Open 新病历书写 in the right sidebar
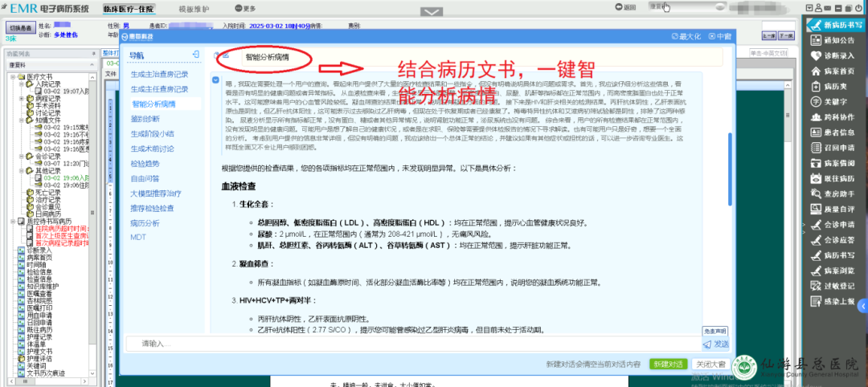The width and height of the screenshot is (868, 387). pyautogui.click(x=837, y=25)
